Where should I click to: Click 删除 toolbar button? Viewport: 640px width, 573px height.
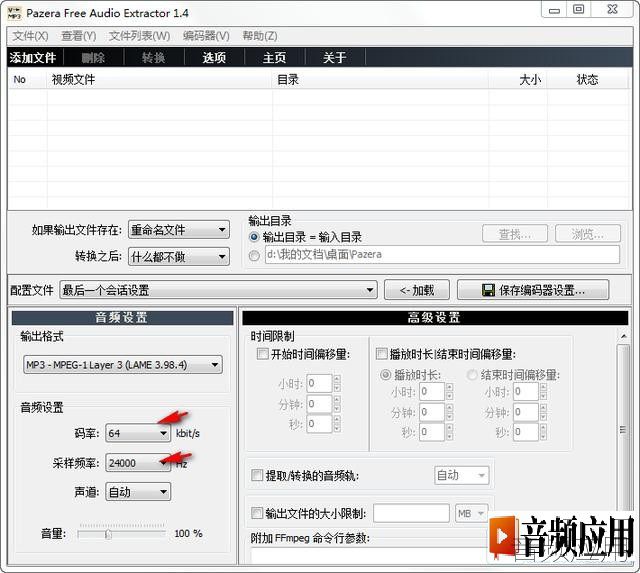click(x=93, y=58)
